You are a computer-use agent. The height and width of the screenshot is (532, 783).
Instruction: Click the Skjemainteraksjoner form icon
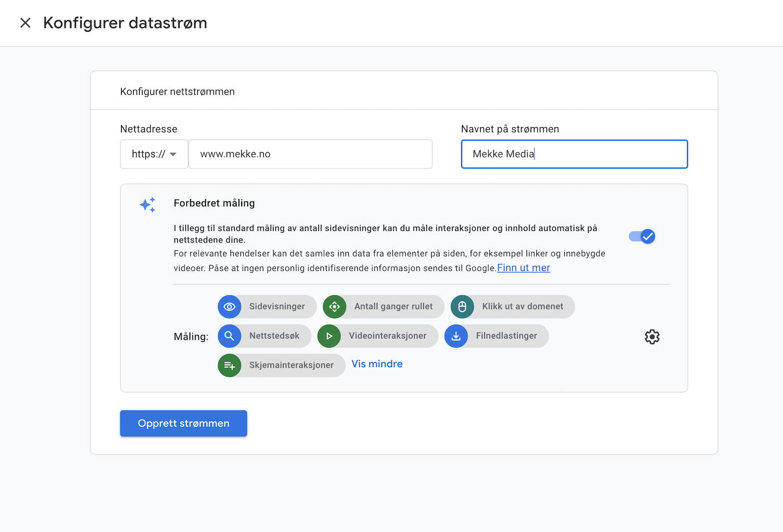pos(230,365)
